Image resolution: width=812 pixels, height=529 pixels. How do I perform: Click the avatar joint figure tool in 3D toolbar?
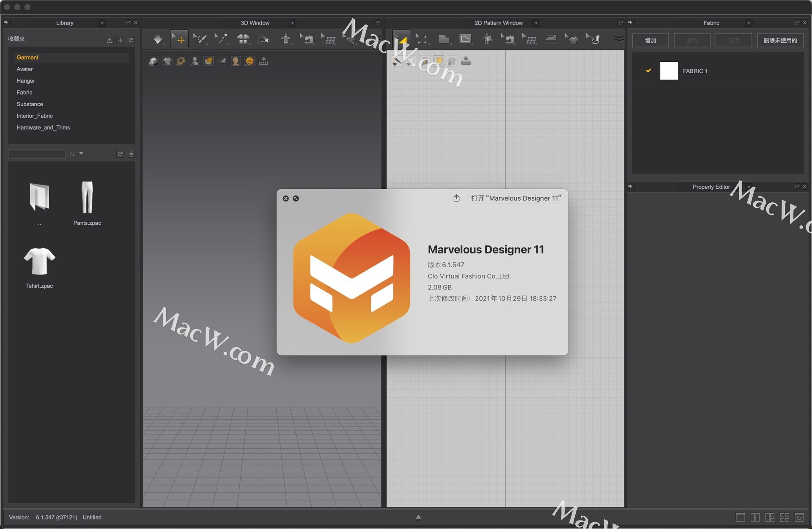(285, 39)
